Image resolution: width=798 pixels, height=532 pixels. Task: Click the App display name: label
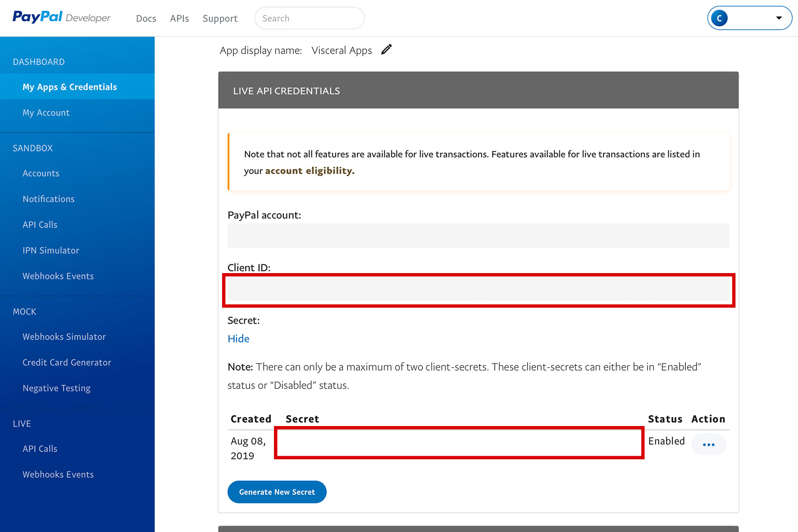(x=261, y=51)
